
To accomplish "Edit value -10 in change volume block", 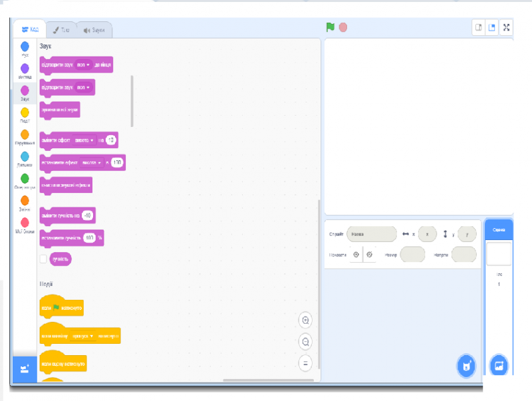I will pos(88,215).
